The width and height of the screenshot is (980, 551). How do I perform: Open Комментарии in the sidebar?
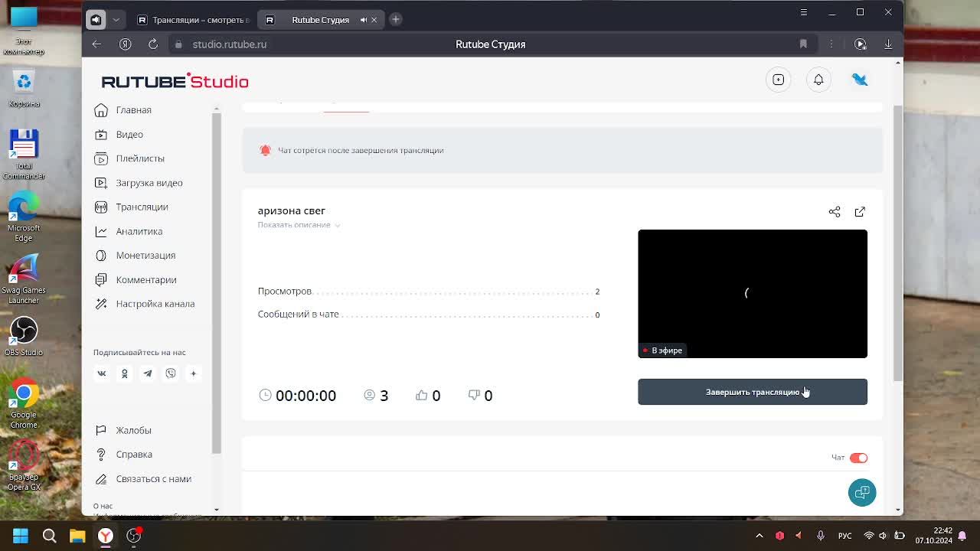146,280
